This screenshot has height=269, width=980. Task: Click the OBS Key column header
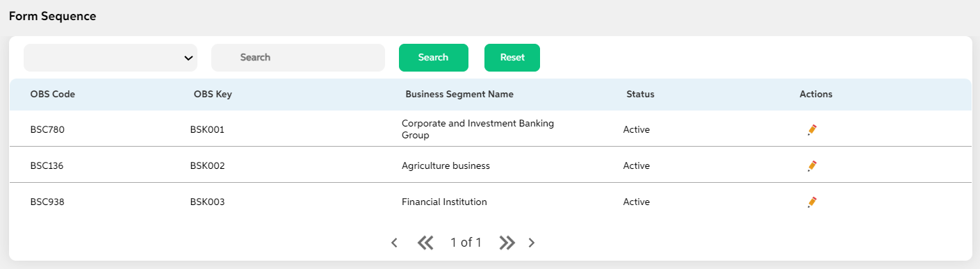coord(213,95)
